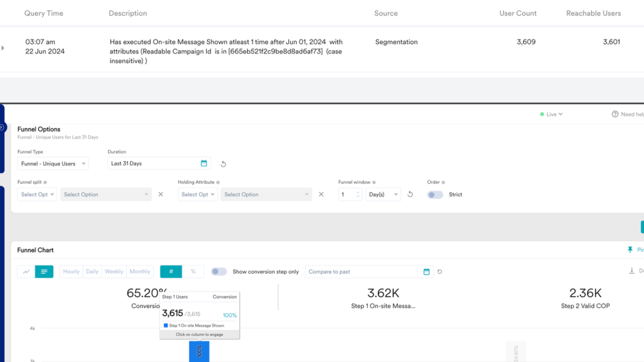Clear Funnel split with X icon
644x362 pixels.
[161, 194]
